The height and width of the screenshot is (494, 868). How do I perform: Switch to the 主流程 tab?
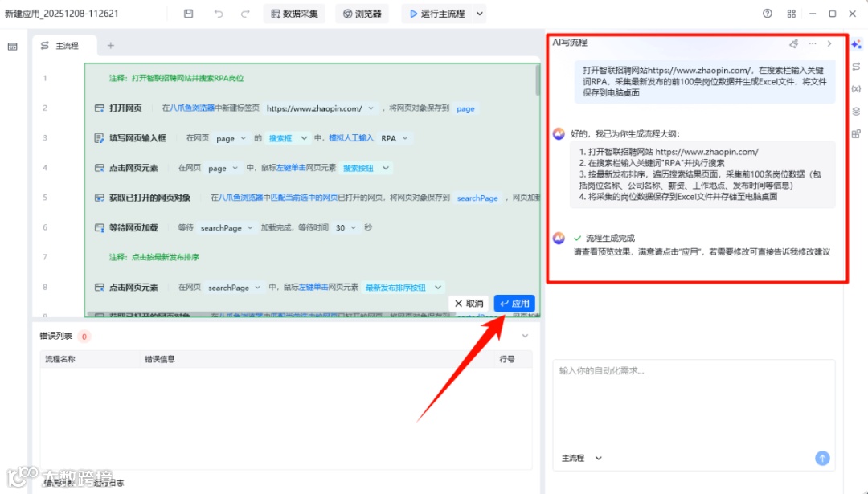[63, 45]
